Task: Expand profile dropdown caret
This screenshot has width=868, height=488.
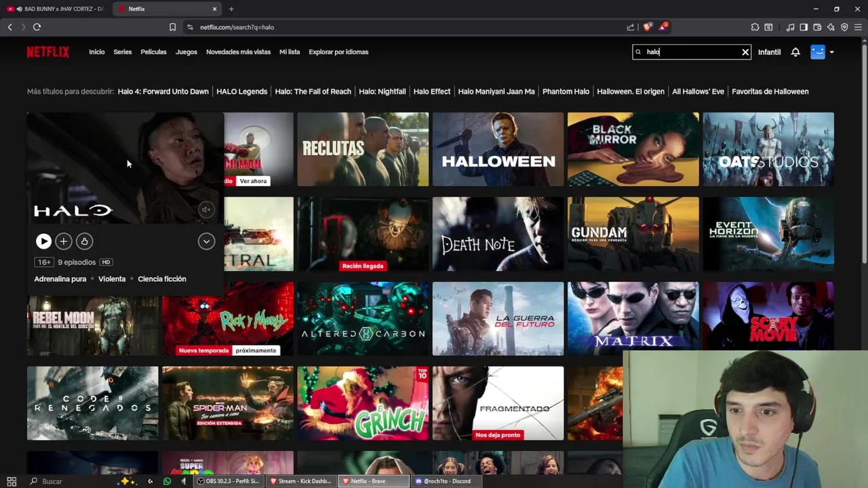Action: pos(831,52)
